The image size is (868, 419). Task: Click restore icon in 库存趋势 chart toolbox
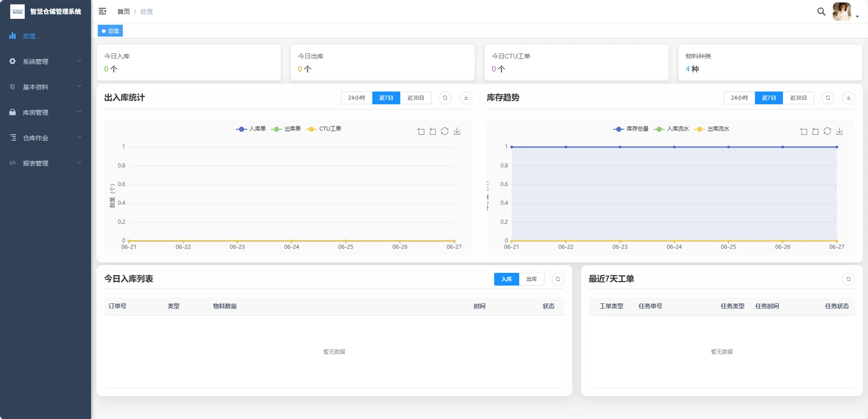pos(827,131)
